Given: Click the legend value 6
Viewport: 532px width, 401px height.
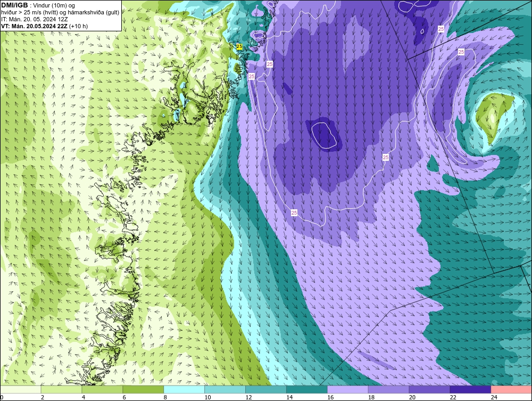Looking at the screenshot, I should [x=124, y=397].
